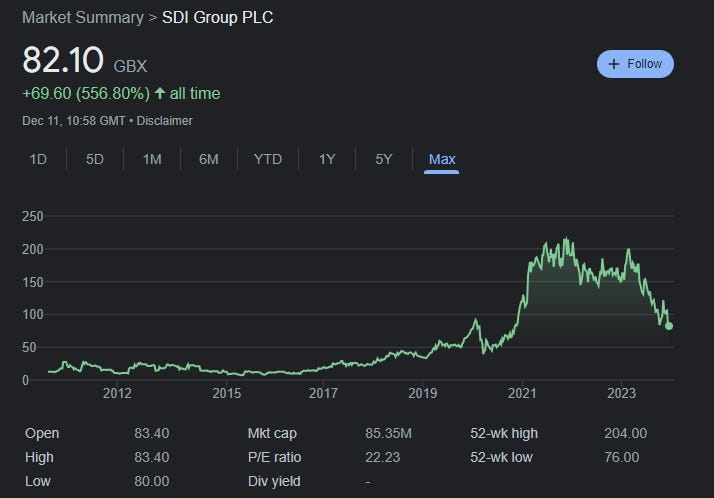Click the 52-wk high value 204.00
This screenshot has width=714, height=498.
626,433
